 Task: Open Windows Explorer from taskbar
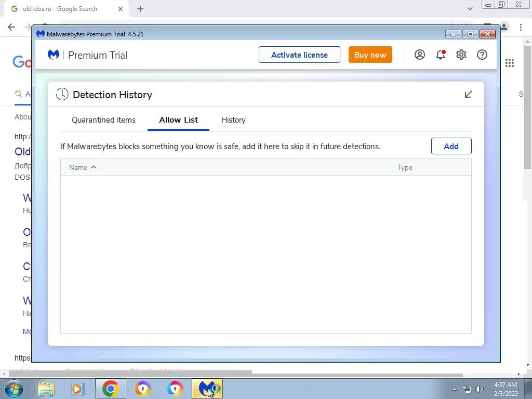[46, 389]
